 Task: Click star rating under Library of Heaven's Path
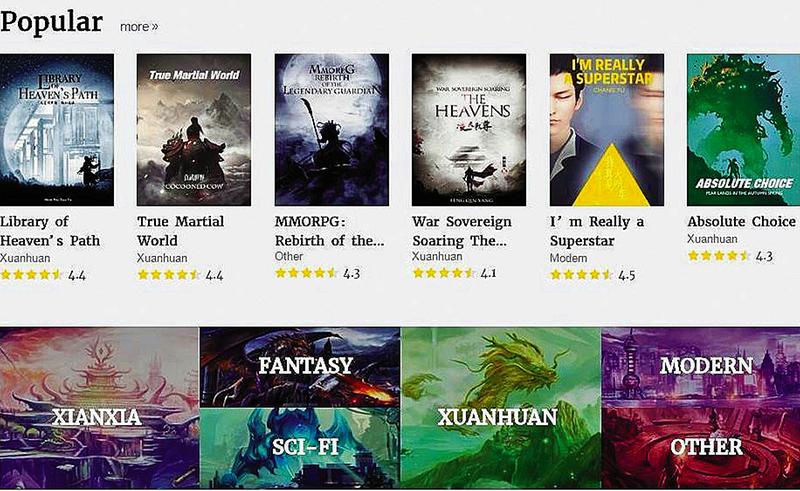coord(43,275)
